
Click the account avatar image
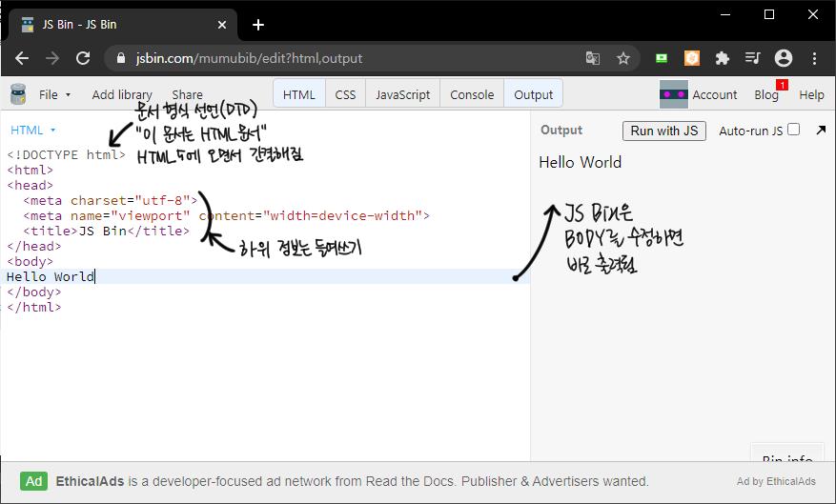click(x=673, y=94)
